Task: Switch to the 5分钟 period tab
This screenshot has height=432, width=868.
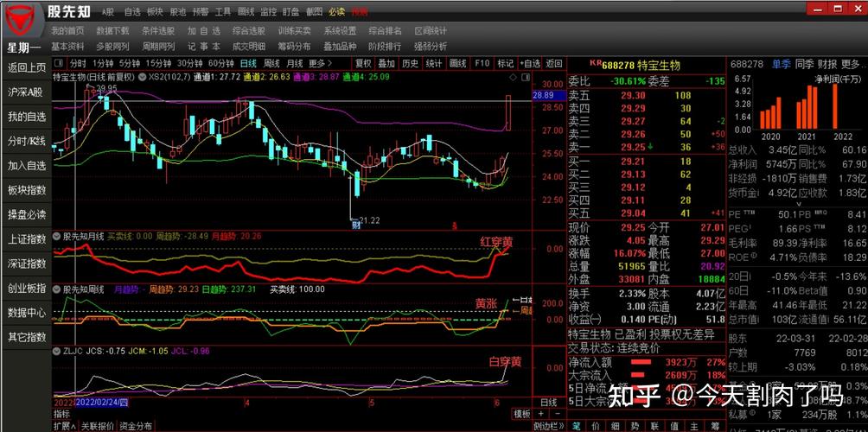Action: pos(130,63)
